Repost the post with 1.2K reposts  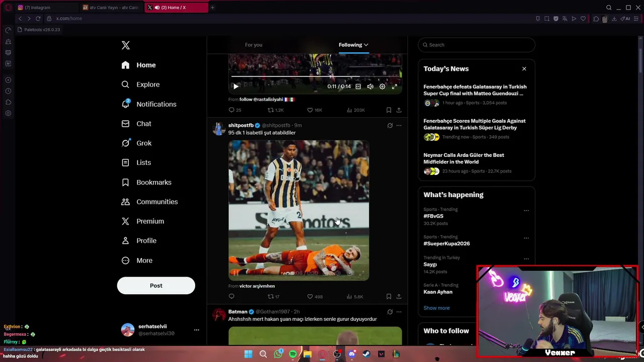(x=276, y=110)
